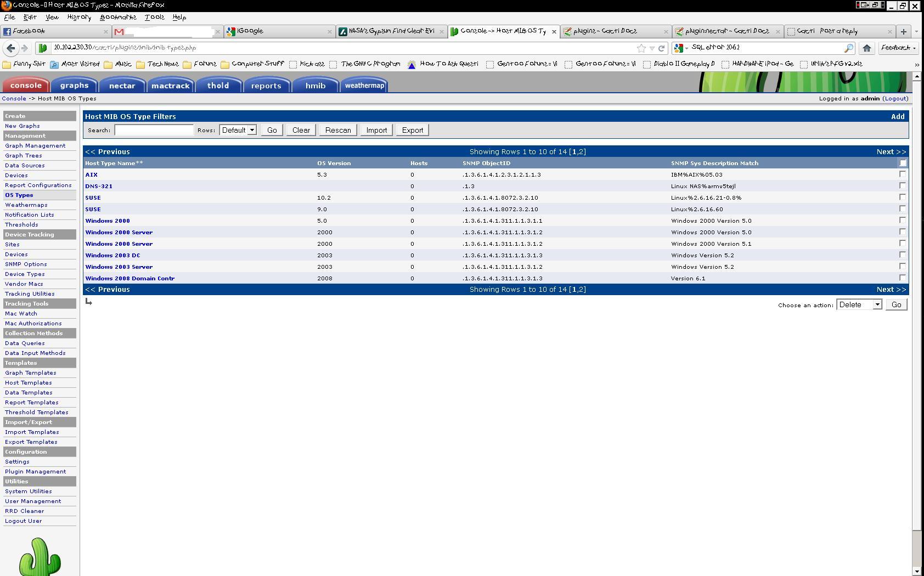Screen dimensions: 924x576
Task: Check the SUSE 9.0 row checkbox
Action: coord(903,208)
